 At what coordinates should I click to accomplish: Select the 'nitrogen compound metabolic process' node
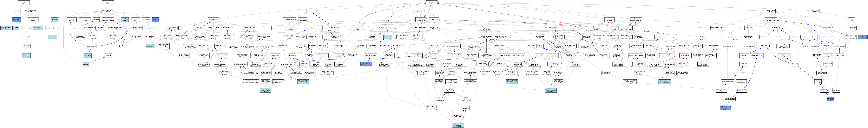click(x=173, y=28)
